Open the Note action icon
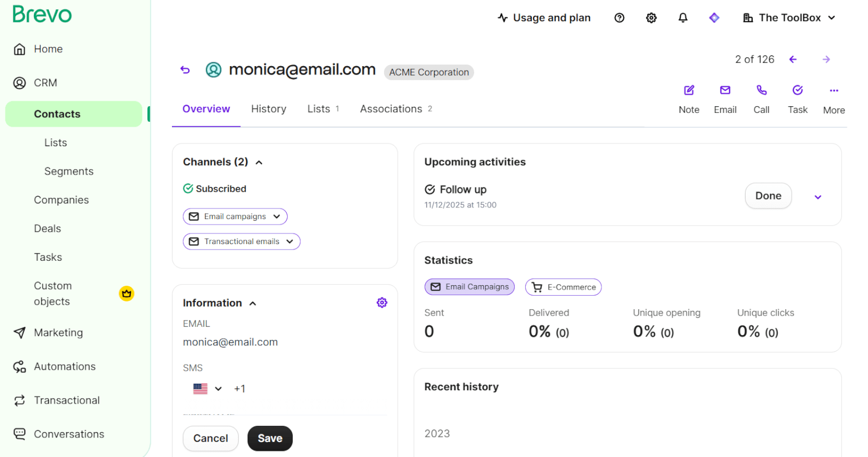The width and height of the screenshot is (868, 457). [x=689, y=91]
